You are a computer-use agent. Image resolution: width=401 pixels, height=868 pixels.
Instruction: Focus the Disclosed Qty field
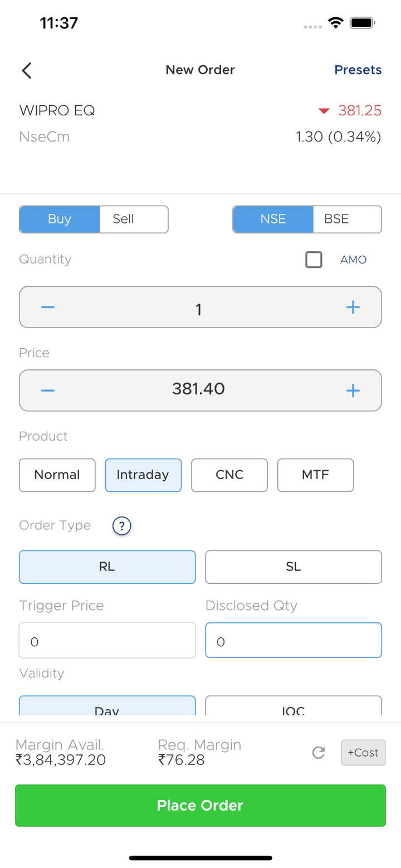(x=294, y=640)
